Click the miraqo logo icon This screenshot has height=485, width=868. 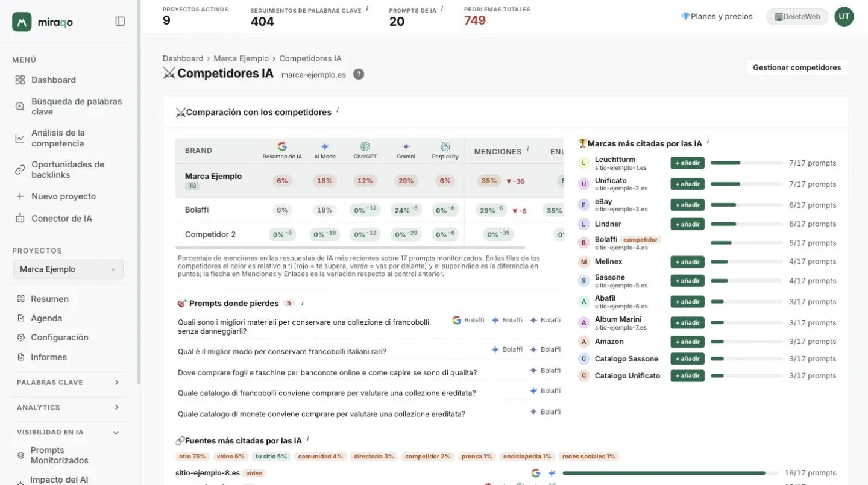coord(22,22)
